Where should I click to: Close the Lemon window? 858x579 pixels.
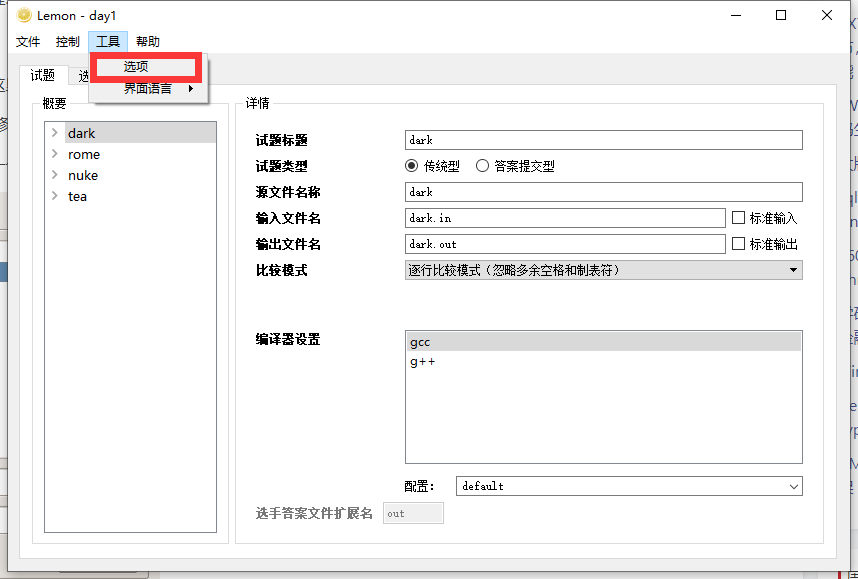tap(827, 15)
